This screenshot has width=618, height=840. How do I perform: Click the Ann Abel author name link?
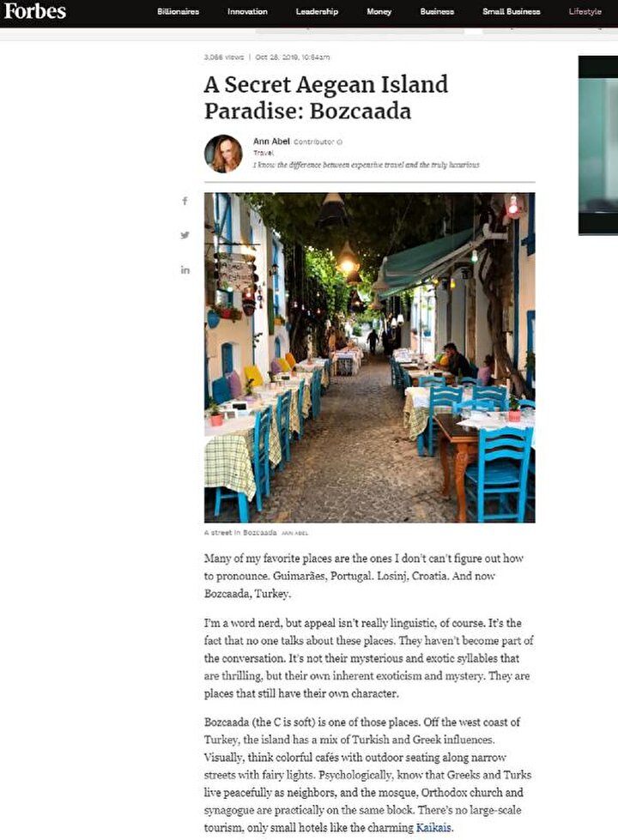[271, 142]
